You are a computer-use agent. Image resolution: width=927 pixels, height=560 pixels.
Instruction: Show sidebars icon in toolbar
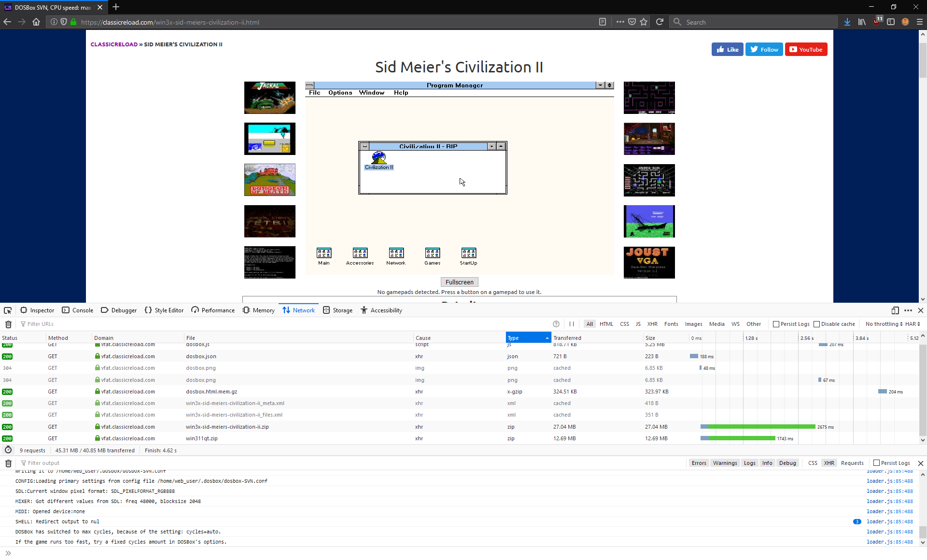(891, 22)
